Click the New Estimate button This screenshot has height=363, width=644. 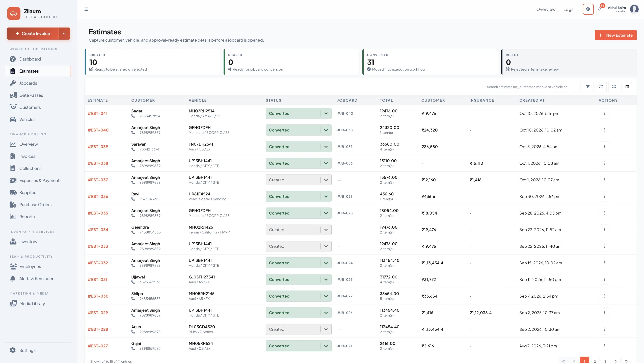coord(615,35)
